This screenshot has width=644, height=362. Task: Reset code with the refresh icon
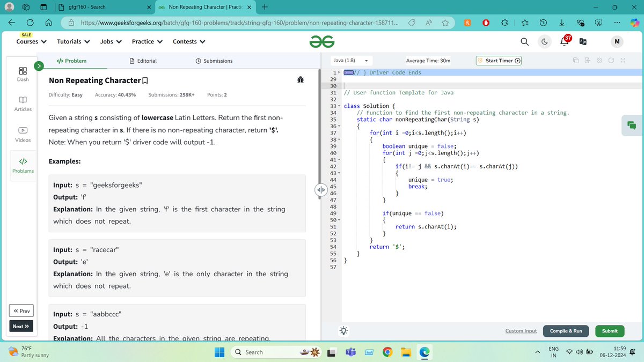coord(611,61)
